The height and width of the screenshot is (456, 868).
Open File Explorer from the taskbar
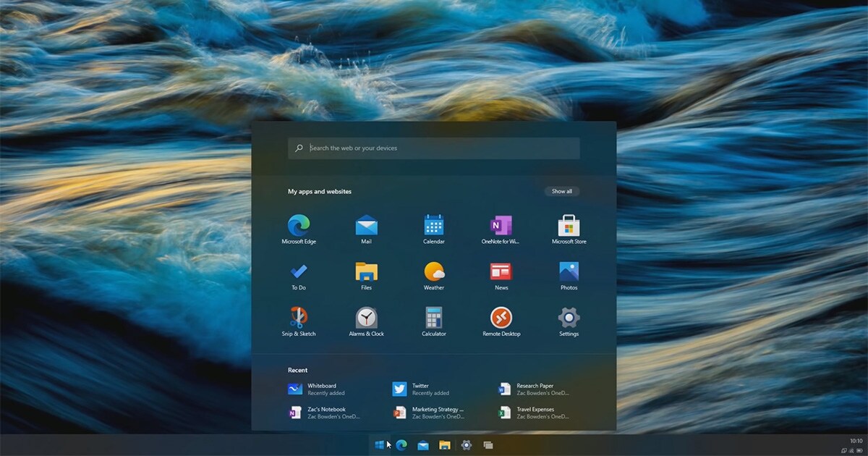coord(446,444)
